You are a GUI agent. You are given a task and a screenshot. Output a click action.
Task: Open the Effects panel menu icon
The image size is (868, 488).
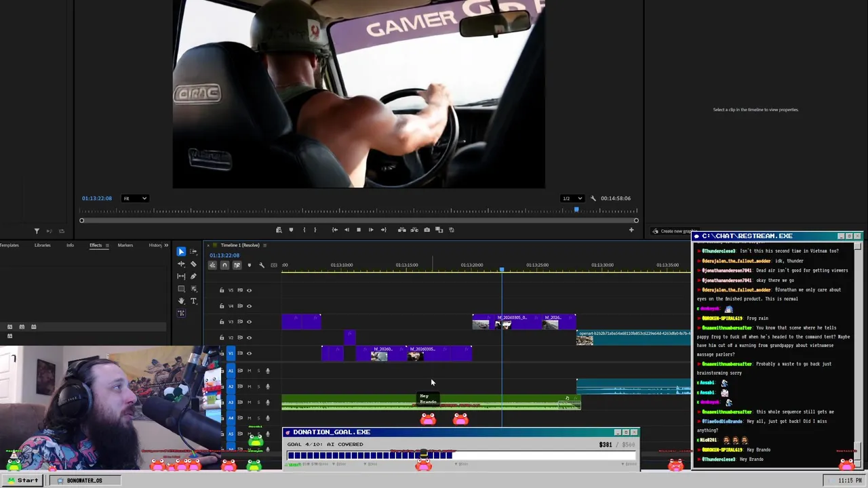point(106,245)
